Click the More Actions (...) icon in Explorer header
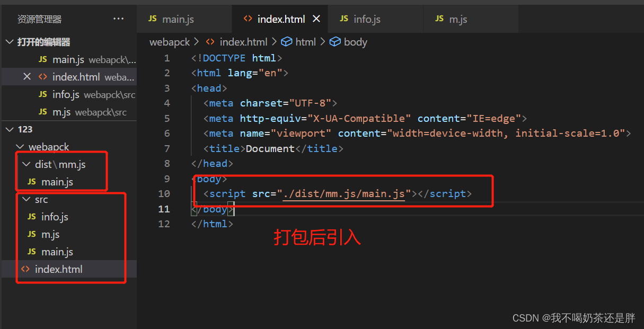 click(x=118, y=19)
